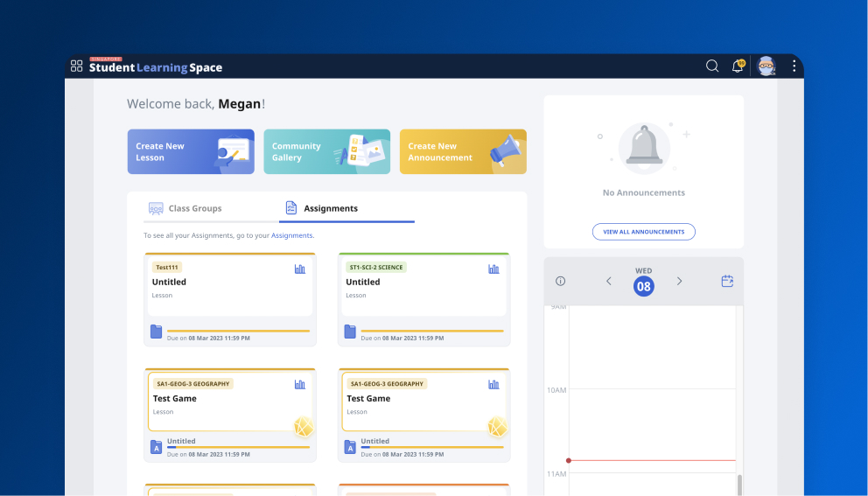
Task: Select the Assignments tab
Action: click(x=330, y=208)
